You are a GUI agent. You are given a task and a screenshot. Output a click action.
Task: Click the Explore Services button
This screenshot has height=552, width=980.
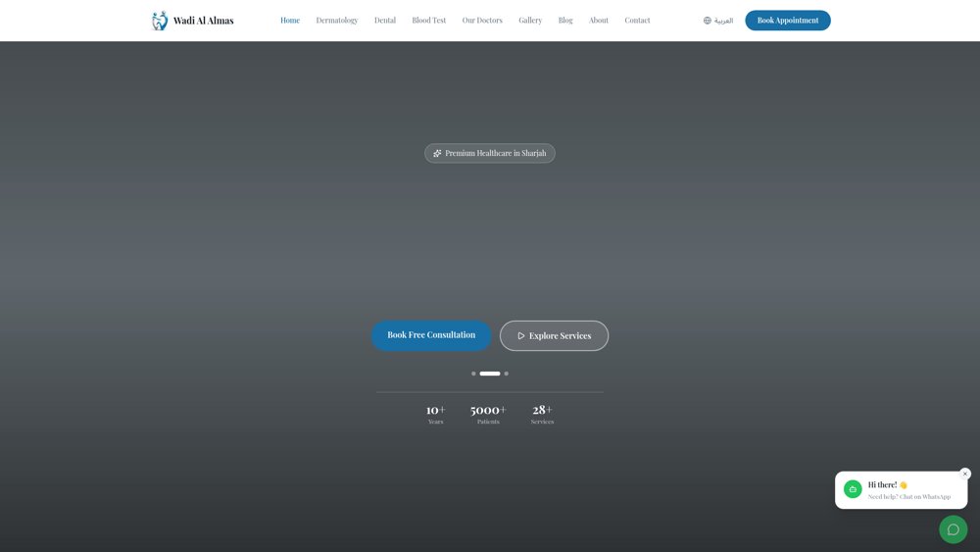554,335
